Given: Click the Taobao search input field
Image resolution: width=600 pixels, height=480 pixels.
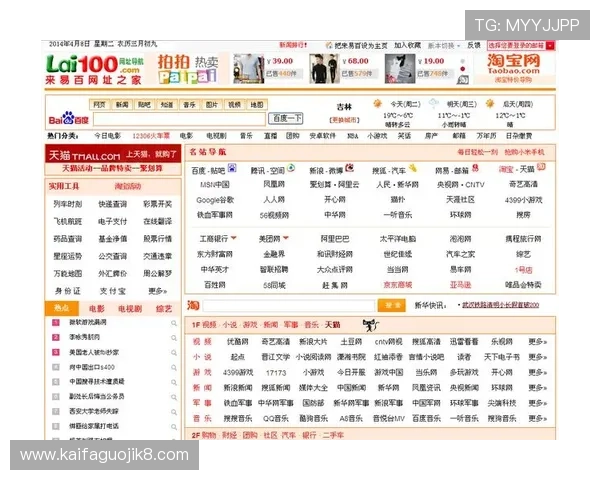Looking at the screenshot, I should tap(289, 305).
